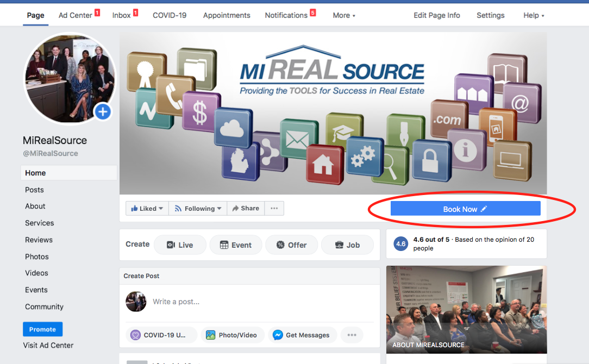Open the About MiRealSource photo

click(x=466, y=310)
